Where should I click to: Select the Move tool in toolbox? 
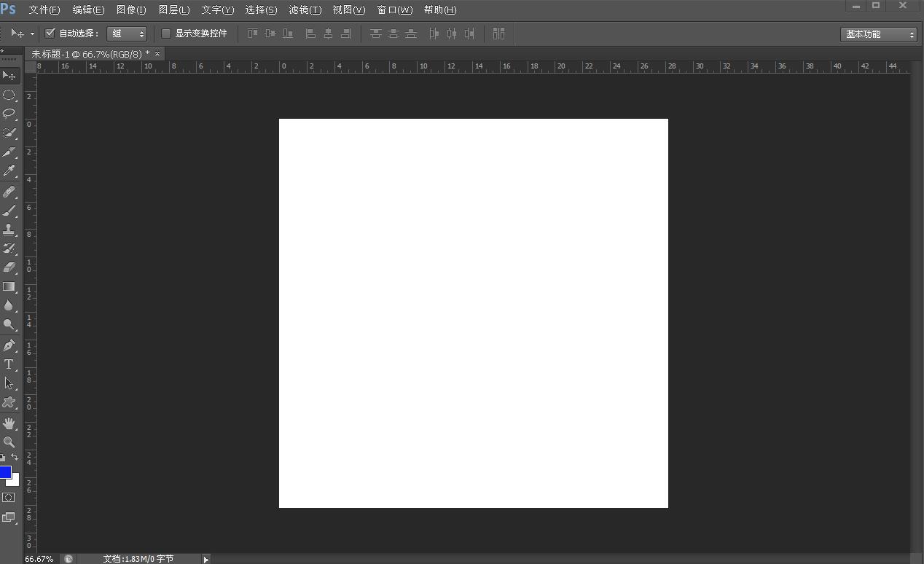point(9,76)
